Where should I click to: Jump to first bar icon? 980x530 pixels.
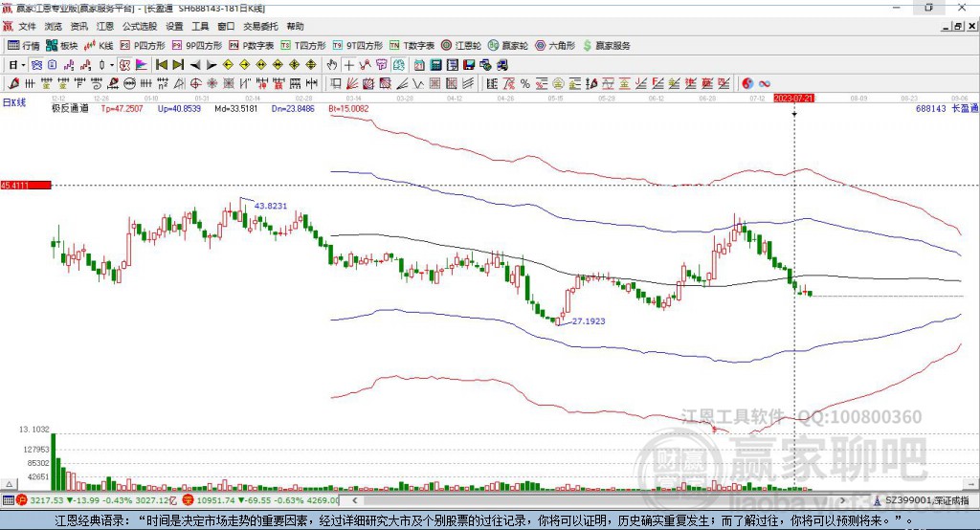[161, 65]
